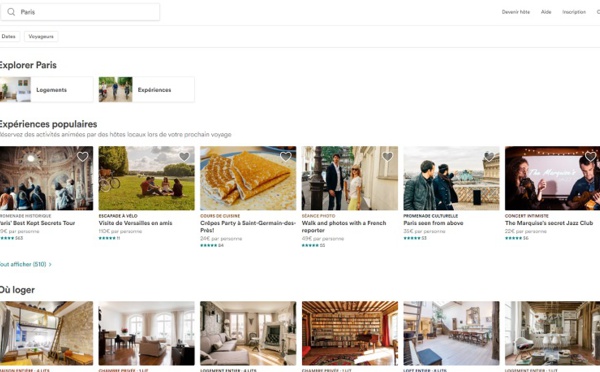The height and width of the screenshot is (372, 600).
Task: Select the Logements category tile
Action: pos(46,90)
